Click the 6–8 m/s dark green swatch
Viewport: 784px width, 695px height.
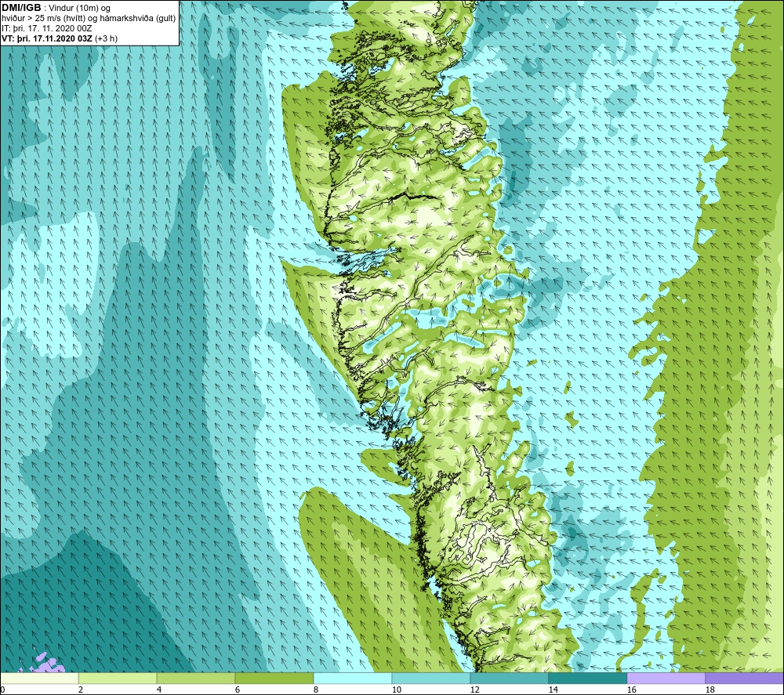(x=274, y=678)
